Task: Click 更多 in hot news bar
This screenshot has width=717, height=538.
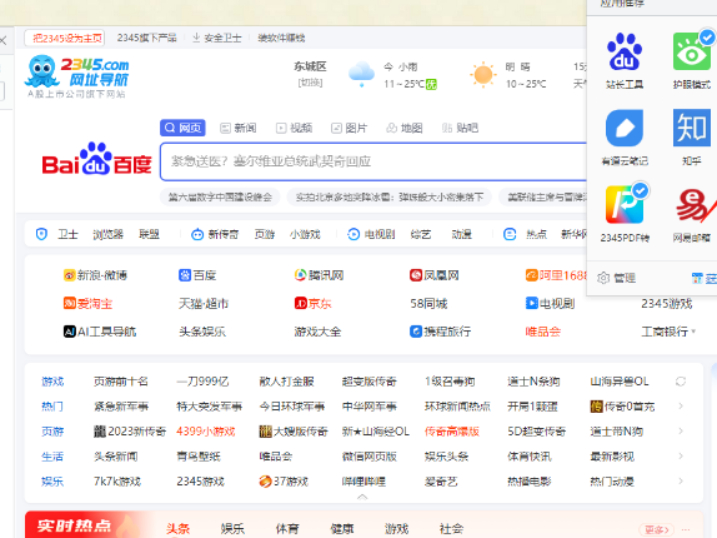Action: coord(657,529)
